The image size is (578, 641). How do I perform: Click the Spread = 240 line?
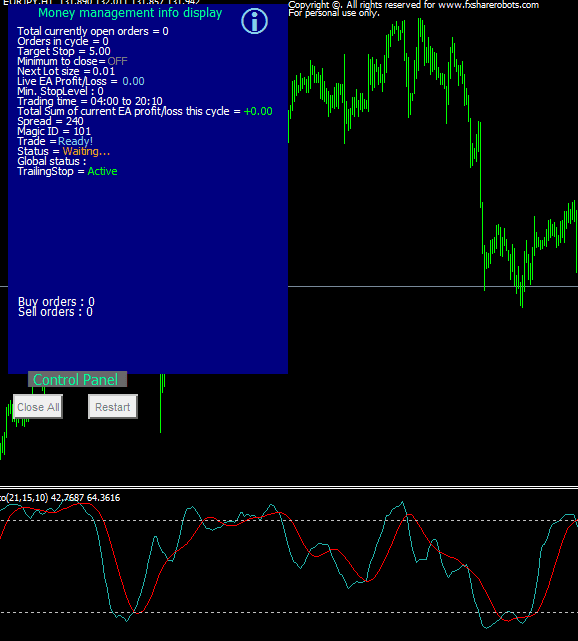pyautogui.click(x=50, y=121)
